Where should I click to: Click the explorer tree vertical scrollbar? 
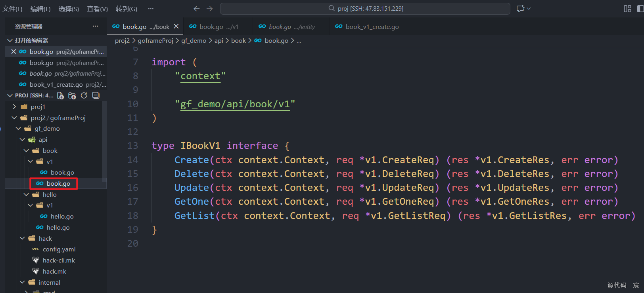pos(104,141)
